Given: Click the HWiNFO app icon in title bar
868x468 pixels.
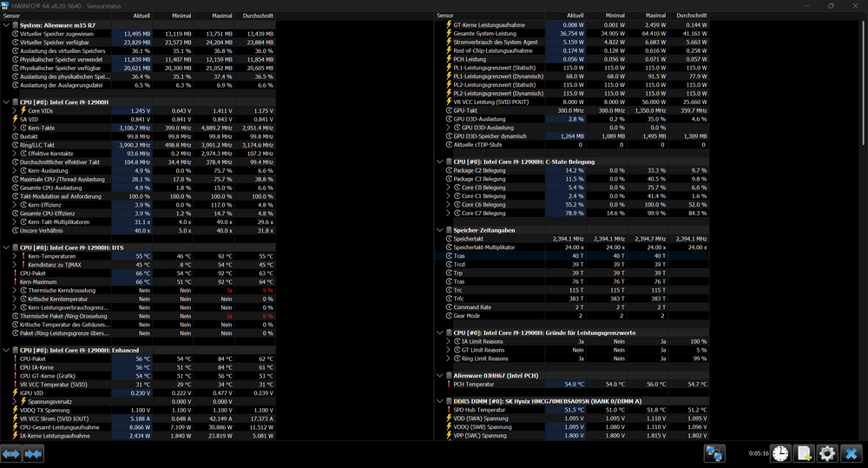Looking at the screenshot, I should pos(7,5).
